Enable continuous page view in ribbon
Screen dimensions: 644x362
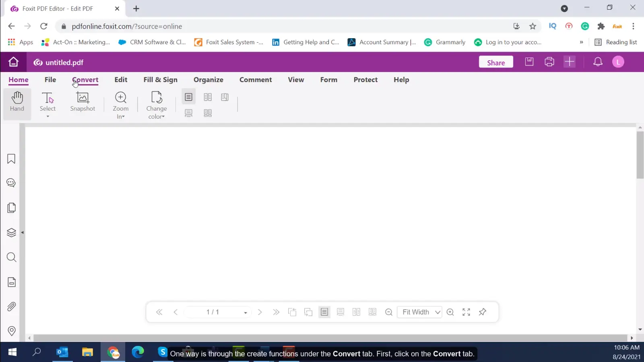coord(188,113)
